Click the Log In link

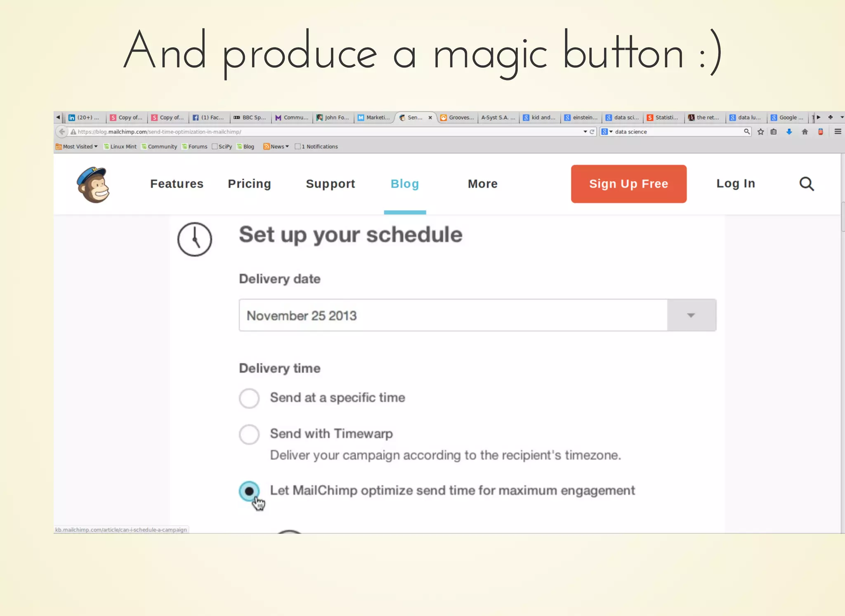tap(736, 183)
